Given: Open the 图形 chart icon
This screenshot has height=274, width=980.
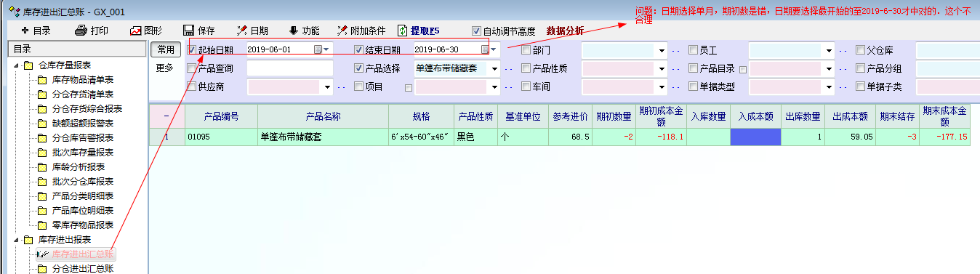Looking at the screenshot, I should click(x=135, y=31).
